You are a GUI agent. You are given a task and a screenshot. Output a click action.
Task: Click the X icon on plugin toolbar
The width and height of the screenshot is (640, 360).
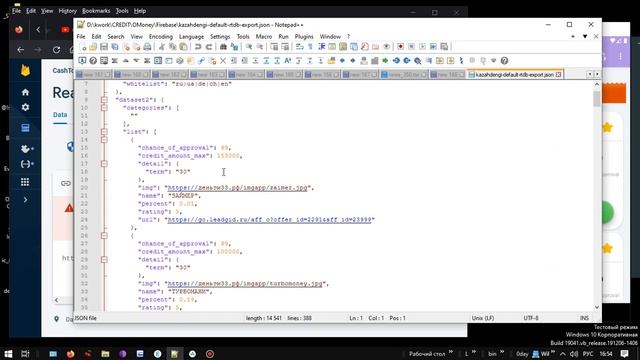[x=223, y=61]
